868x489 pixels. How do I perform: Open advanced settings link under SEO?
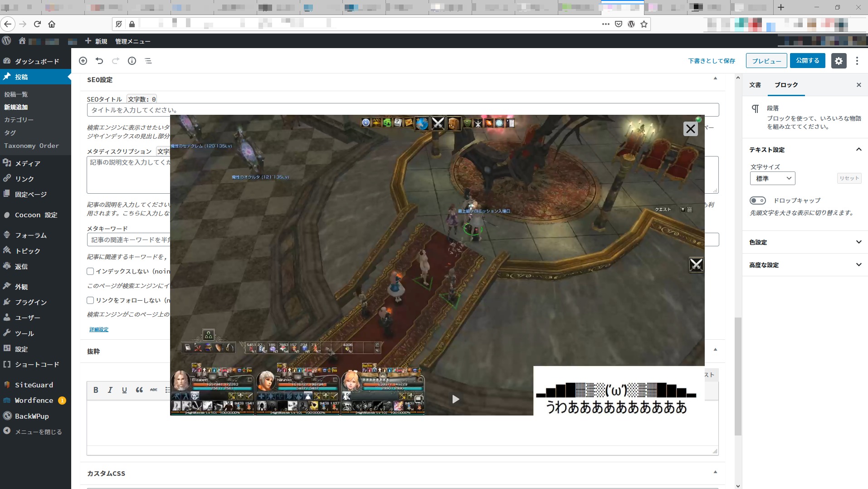[x=99, y=329]
